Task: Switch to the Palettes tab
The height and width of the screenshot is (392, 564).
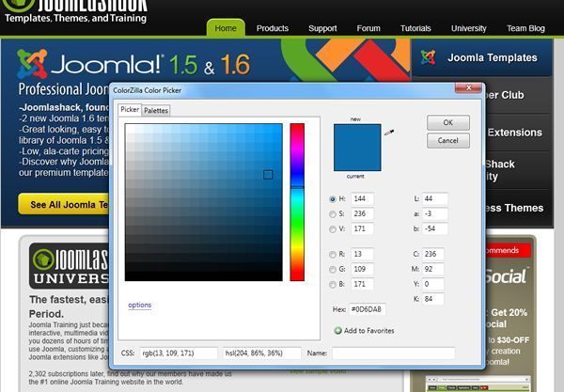Action: pos(156,110)
